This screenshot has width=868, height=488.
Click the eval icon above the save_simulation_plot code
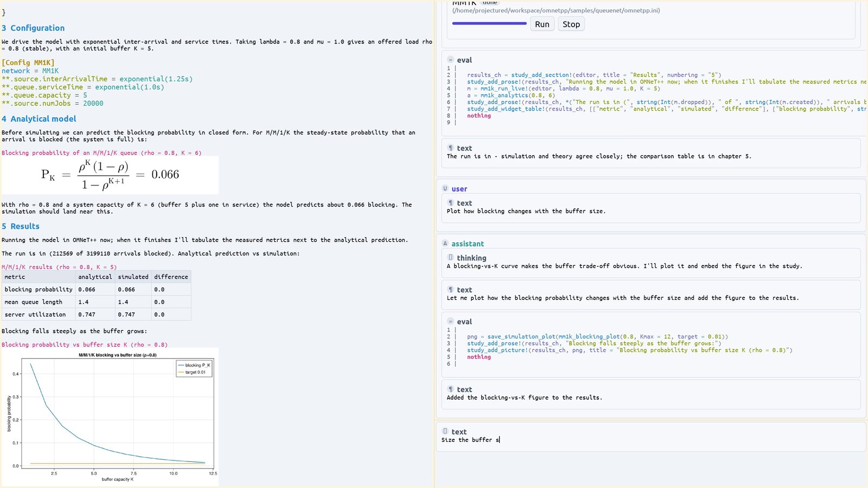[450, 322]
